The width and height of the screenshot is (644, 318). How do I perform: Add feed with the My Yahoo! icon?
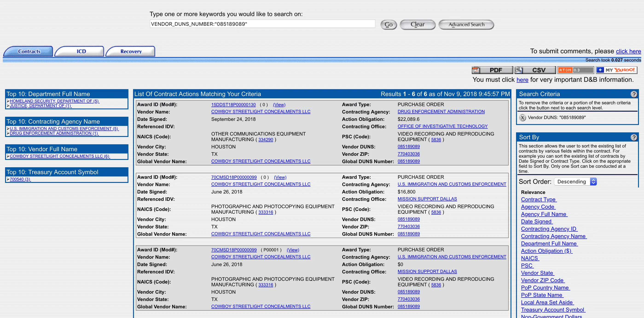[617, 70]
